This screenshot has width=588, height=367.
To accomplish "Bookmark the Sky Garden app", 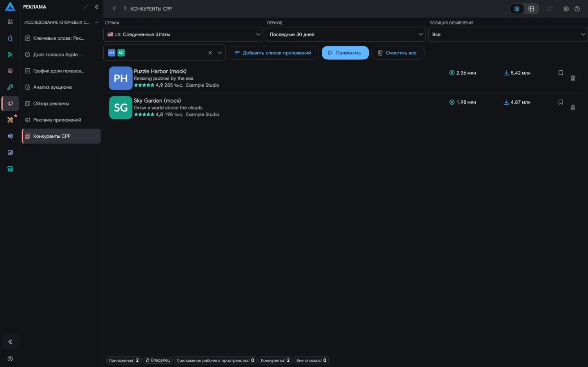I will click(561, 102).
